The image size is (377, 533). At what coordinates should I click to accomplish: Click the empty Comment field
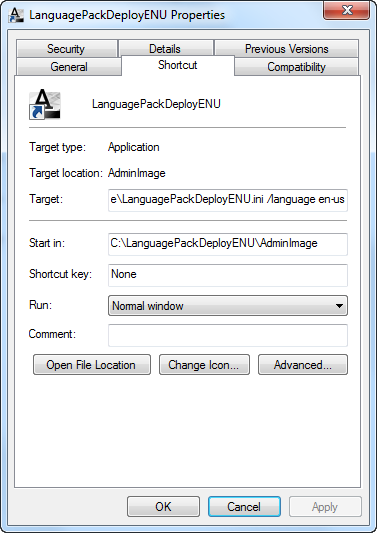point(228,335)
